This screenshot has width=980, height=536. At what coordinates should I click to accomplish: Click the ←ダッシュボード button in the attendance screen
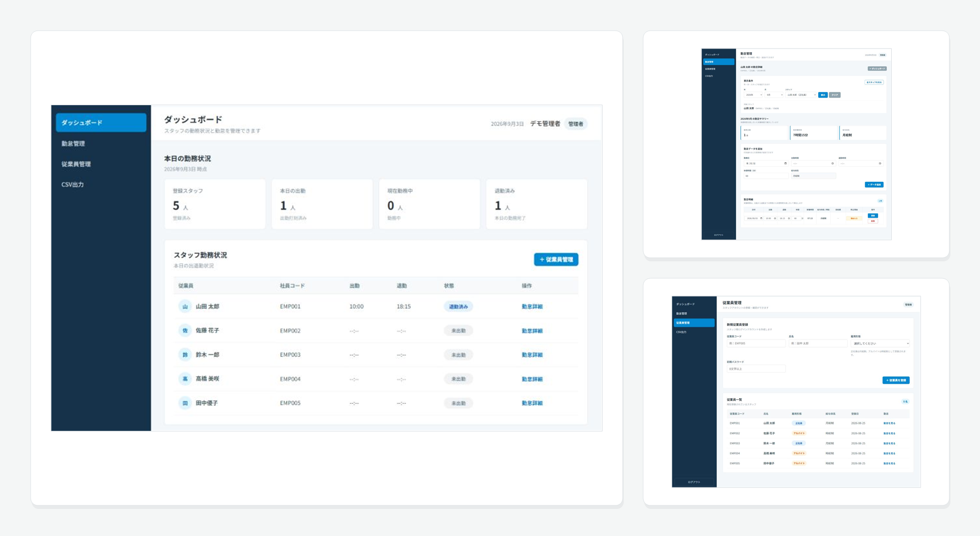tap(877, 68)
